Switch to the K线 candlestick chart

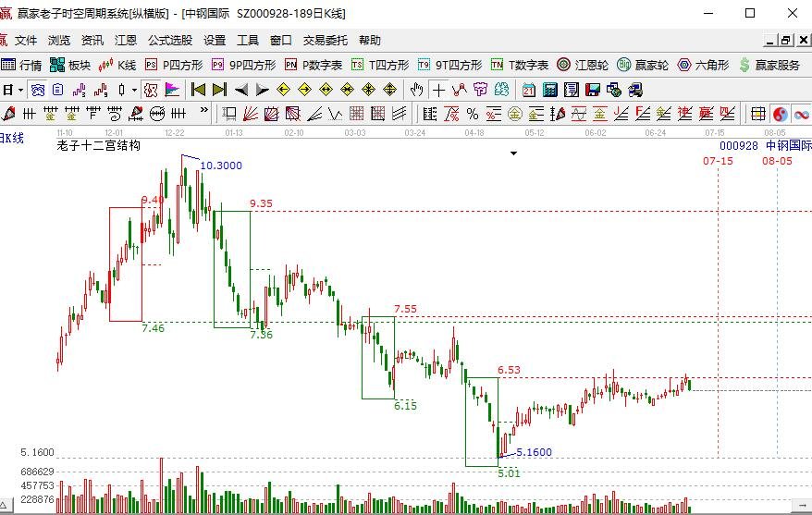[117, 65]
